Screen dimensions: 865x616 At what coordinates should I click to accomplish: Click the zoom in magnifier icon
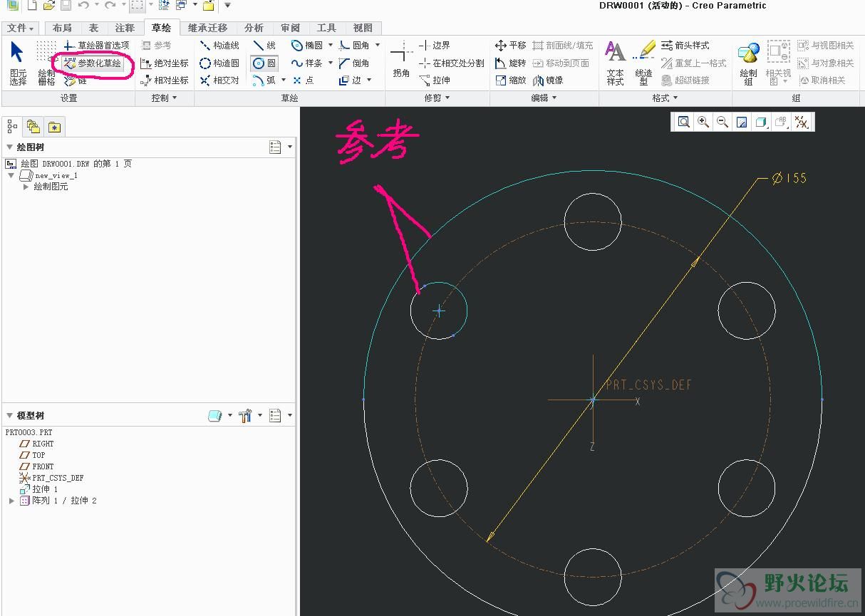(x=703, y=122)
